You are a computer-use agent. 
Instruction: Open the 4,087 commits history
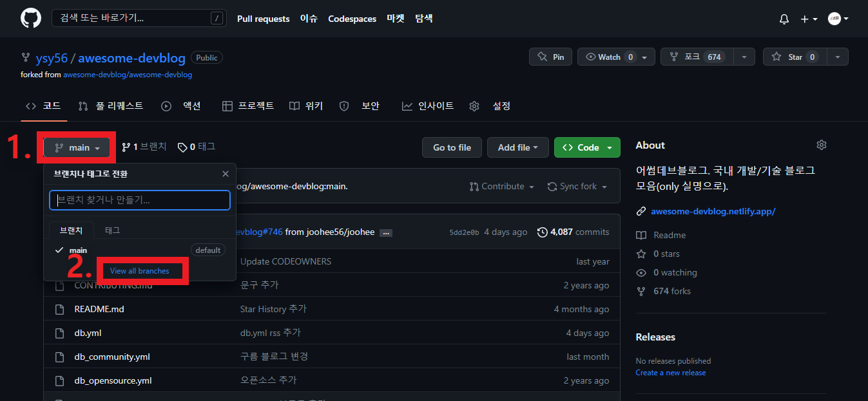click(573, 232)
